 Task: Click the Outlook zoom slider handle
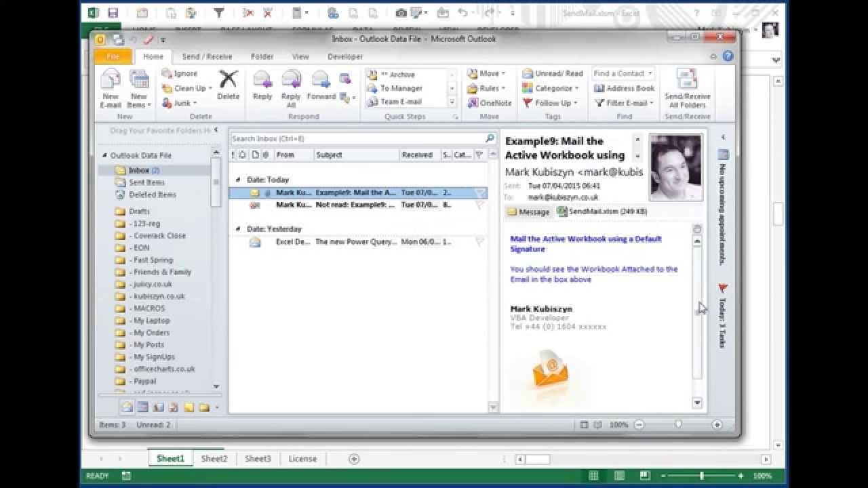click(678, 424)
